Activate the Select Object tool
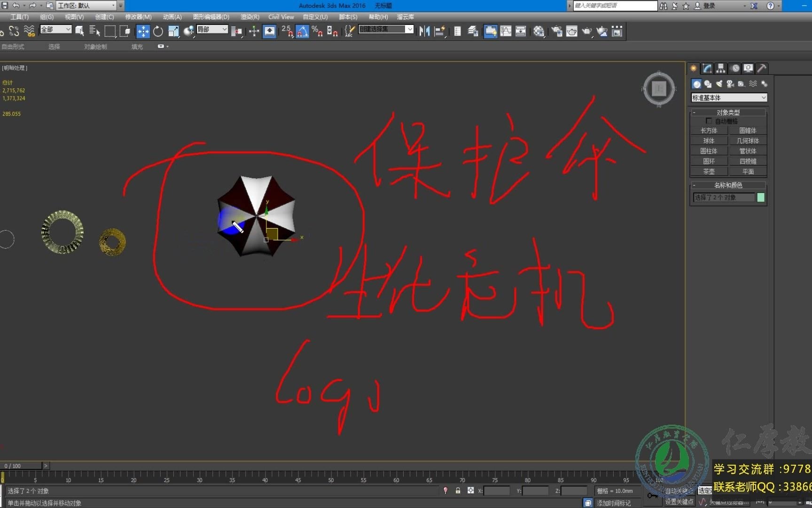The width and height of the screenshot is (812, 508). pyautogui.click(x=80, y=32)
